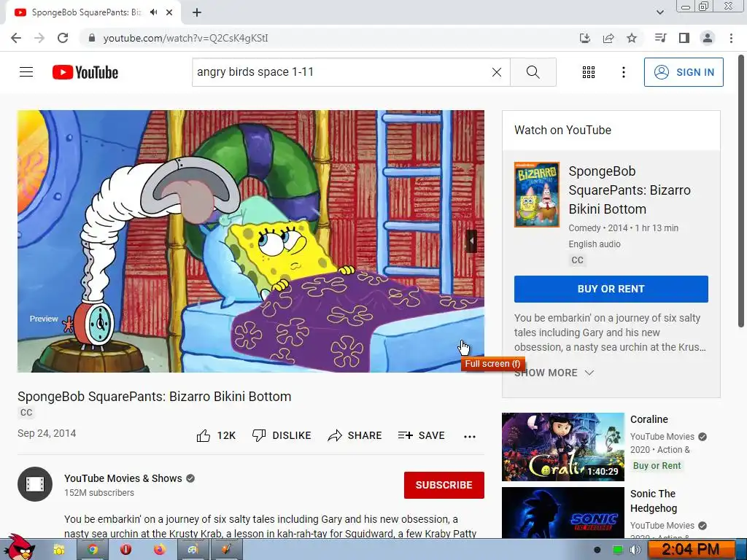Click the Sep 24, 2014 upload date
This screenshot has height=560, width=747.
[x=47, y=433]
